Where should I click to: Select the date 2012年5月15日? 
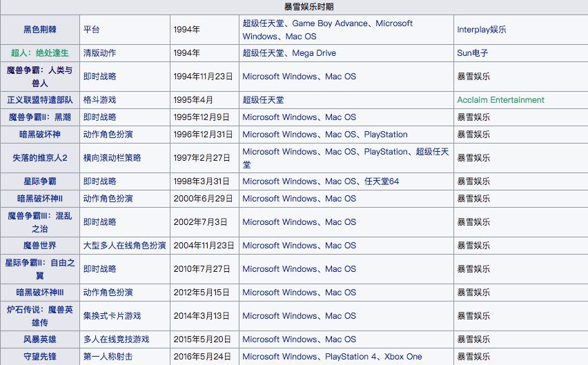coord(202,293)
